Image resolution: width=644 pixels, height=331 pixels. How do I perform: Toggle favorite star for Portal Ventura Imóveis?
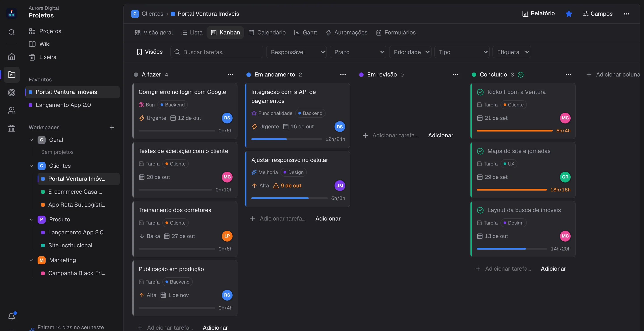pos(569,14)
